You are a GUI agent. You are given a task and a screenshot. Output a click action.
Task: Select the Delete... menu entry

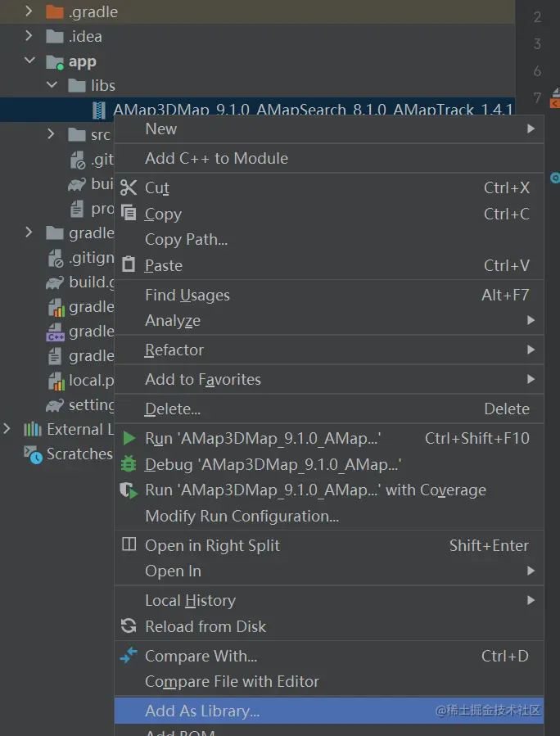point(329,409)
